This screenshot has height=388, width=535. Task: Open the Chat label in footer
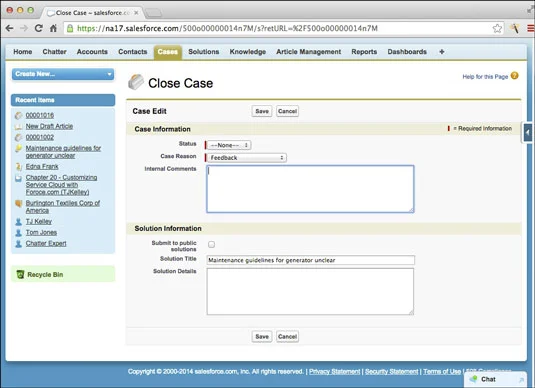point(488,379)
